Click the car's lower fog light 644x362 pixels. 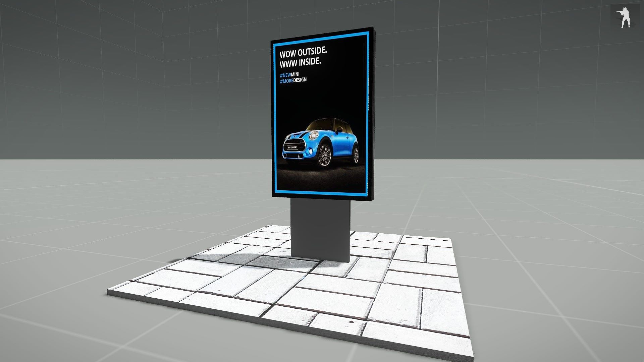coord(310,151)
